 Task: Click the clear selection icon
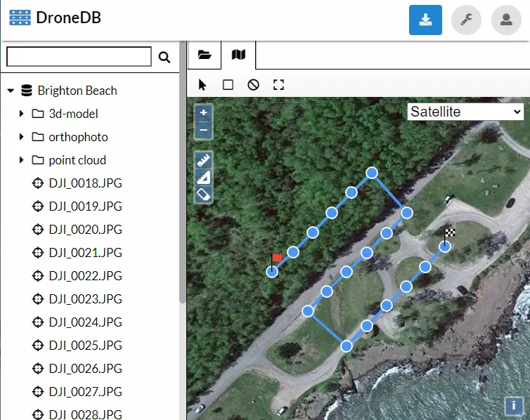(253, 85)
